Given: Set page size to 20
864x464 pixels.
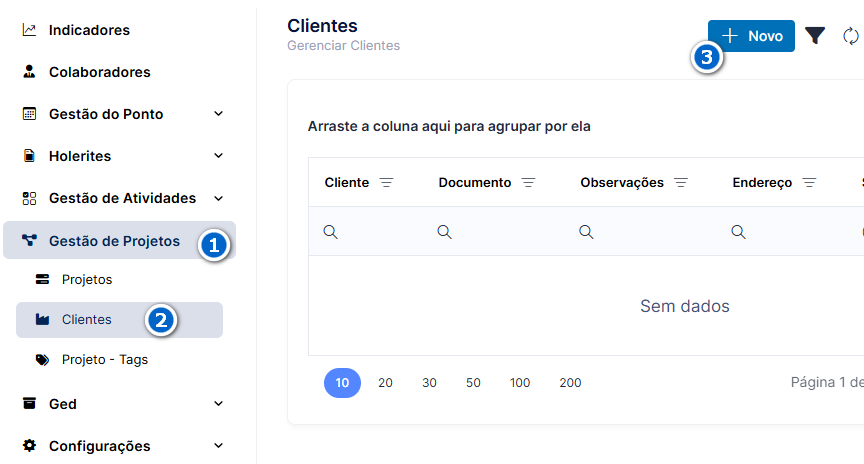Looking at the screenshot, I should pyautogui.click(x=385, y=382).
